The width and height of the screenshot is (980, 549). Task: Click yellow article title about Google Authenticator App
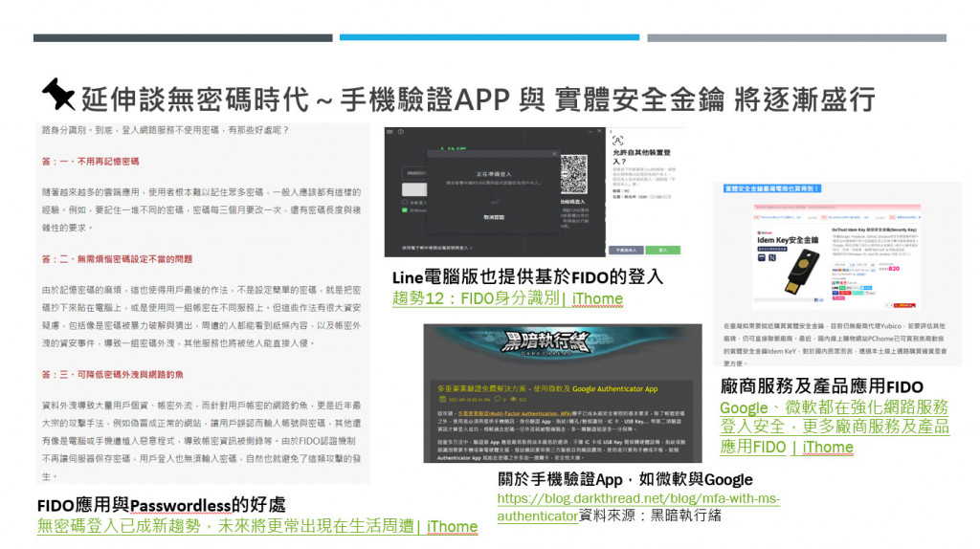pos(547,388)
